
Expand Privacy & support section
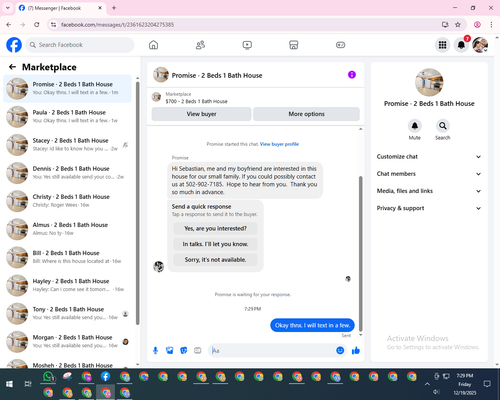tap(429, 208)
